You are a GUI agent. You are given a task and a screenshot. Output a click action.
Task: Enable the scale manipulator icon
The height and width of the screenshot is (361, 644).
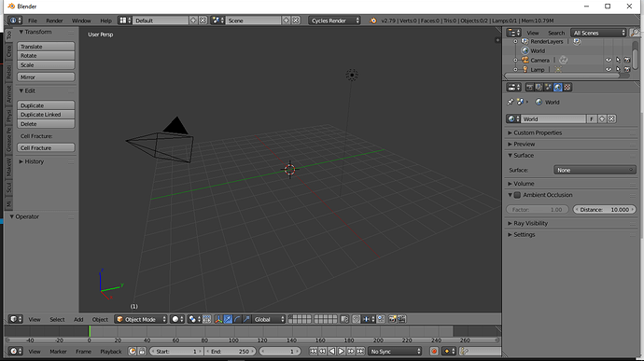(246, 319)
